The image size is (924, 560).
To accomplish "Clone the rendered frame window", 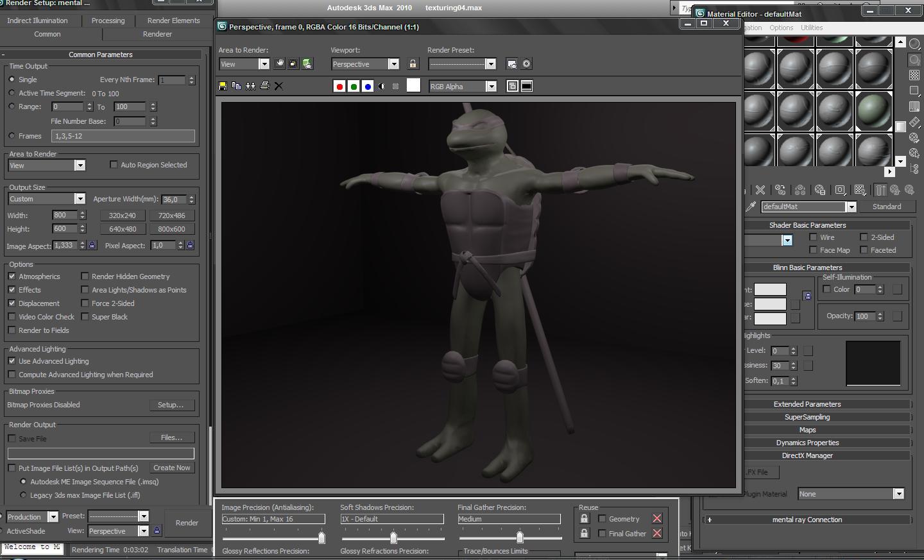I will pos(250,86).
